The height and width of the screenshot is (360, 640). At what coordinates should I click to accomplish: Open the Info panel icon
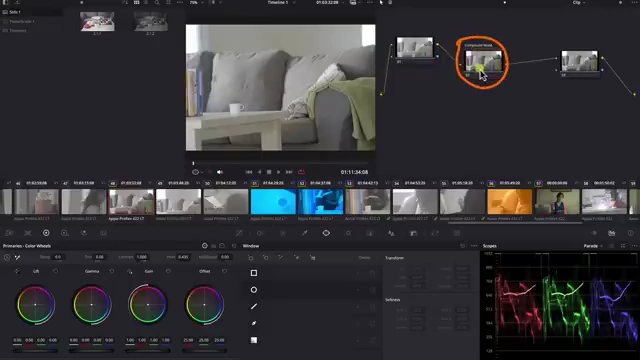tap(631, 233)
